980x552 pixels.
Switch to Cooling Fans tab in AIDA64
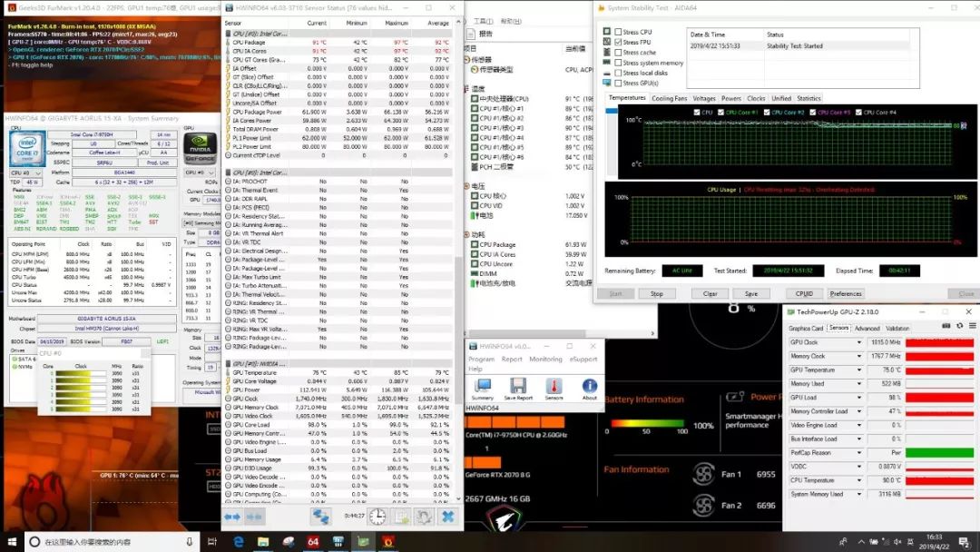(669, 99)
